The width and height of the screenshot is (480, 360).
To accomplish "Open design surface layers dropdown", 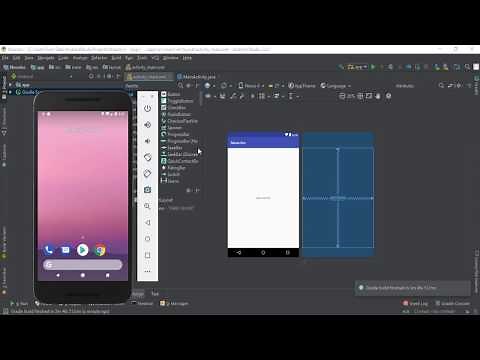I will coord(210,86).
